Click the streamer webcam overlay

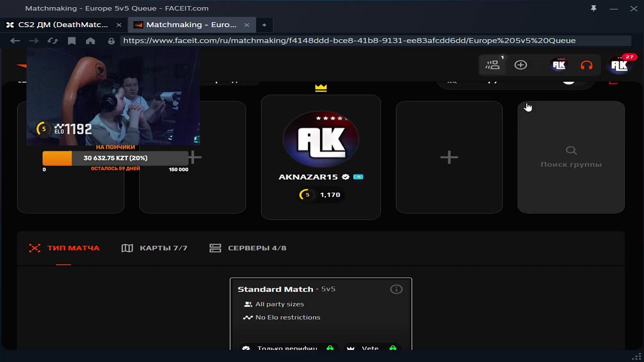coord(113,97)
